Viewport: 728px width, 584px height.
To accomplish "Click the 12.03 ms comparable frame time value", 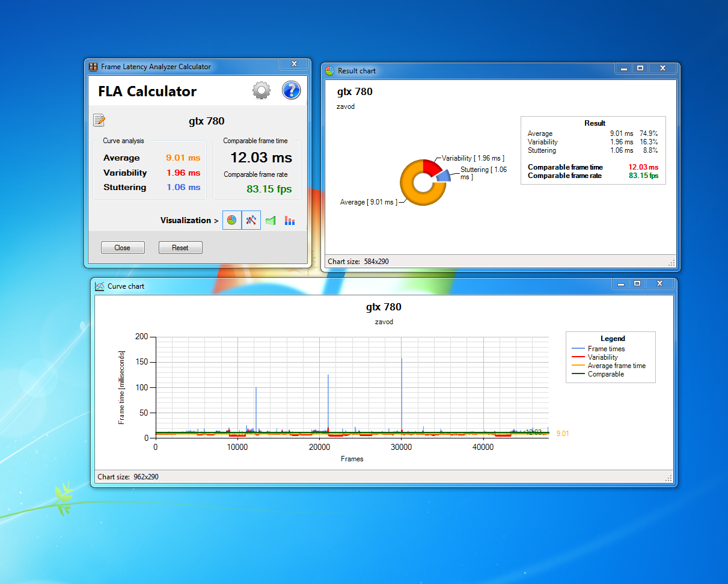I will 261,158.
